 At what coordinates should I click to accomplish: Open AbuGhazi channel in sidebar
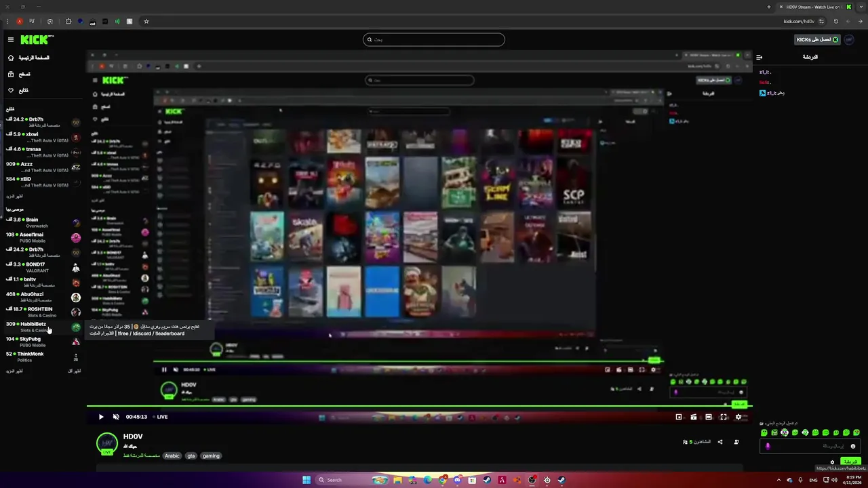(43, 297)
